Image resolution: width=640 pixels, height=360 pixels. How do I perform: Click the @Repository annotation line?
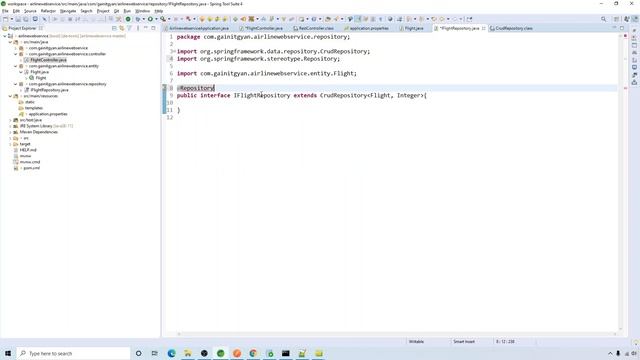pyautogui.click(x=196, y=88)
